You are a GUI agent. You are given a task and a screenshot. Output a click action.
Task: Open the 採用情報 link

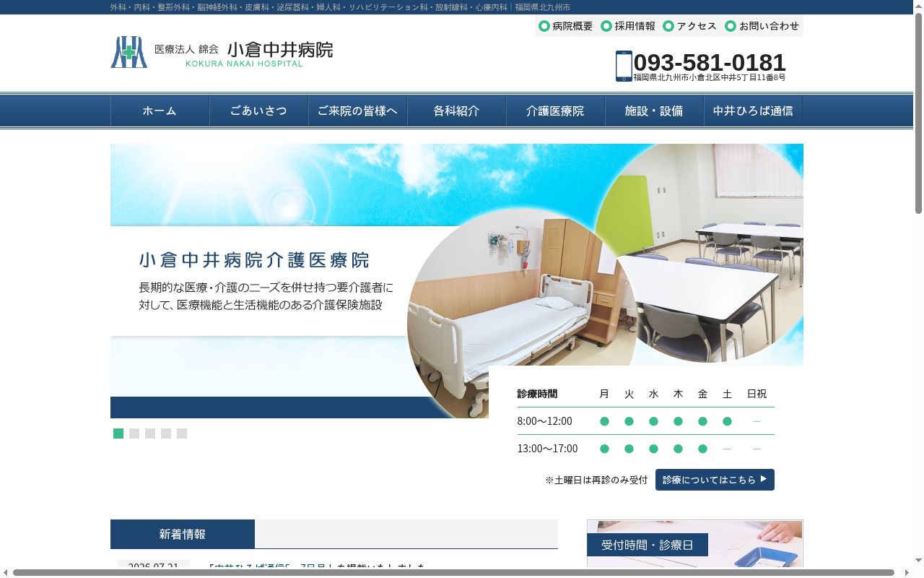(x=635, y=26)
